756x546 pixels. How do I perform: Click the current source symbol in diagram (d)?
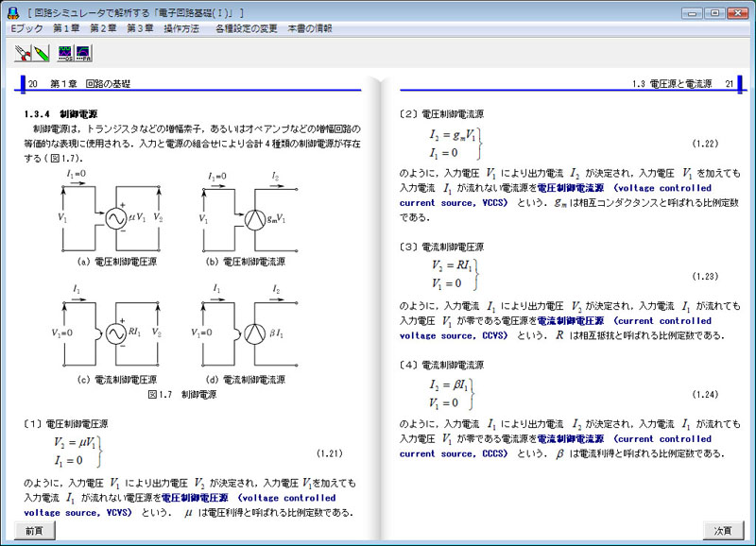pos(254,333)
